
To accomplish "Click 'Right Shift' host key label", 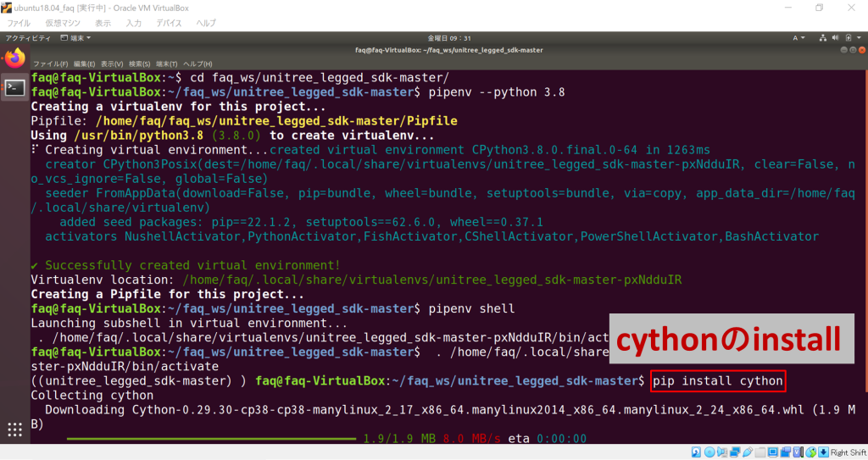I will point(849,452).
